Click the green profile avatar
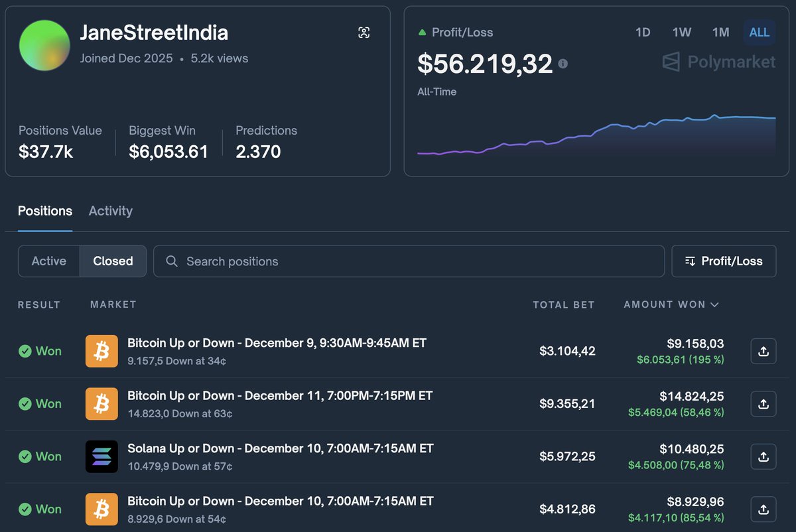 [44, 45]
